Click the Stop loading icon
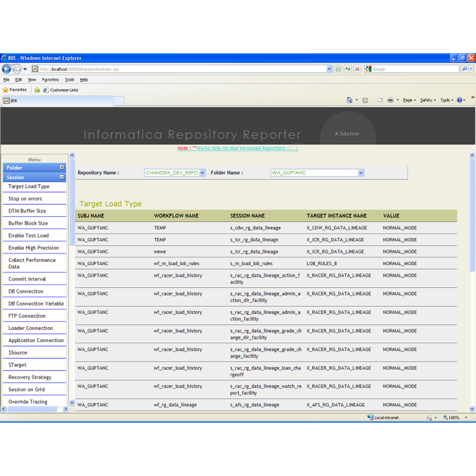Screen dimensions: 476x476 point(357,69)
